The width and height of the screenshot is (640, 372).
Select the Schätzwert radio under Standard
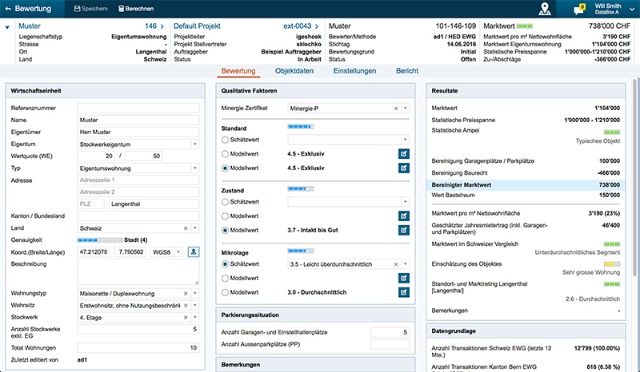(x=225, y=140)
